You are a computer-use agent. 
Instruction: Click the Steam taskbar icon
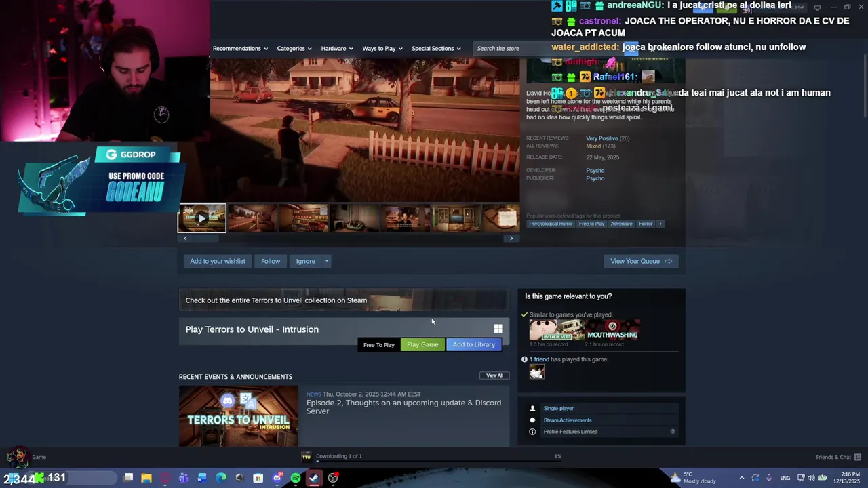click(x=314, y=478)
